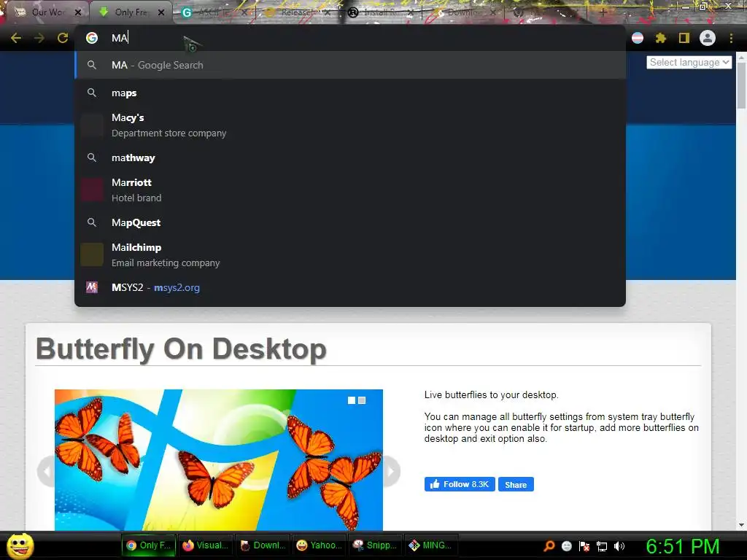Image resolution: width=747 pixels, height=560 pixels.
Task: Open the Select language dropdown
Action: coord(689,63)
